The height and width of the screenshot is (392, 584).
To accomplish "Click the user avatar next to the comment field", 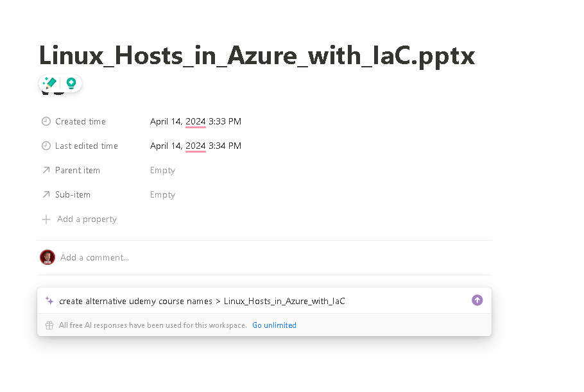I will 47,257.
